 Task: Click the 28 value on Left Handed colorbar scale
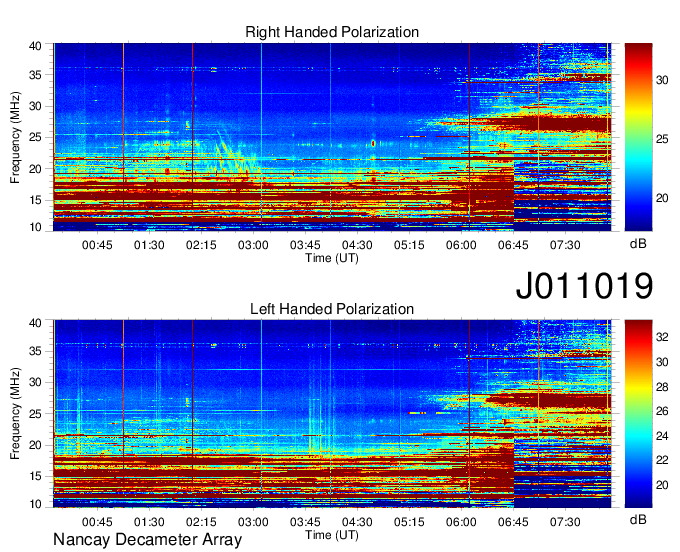(x=662, y=387)
